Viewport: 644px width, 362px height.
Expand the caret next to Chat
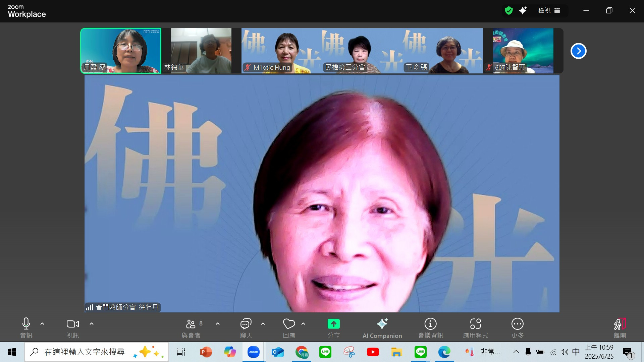coord(263,324)
